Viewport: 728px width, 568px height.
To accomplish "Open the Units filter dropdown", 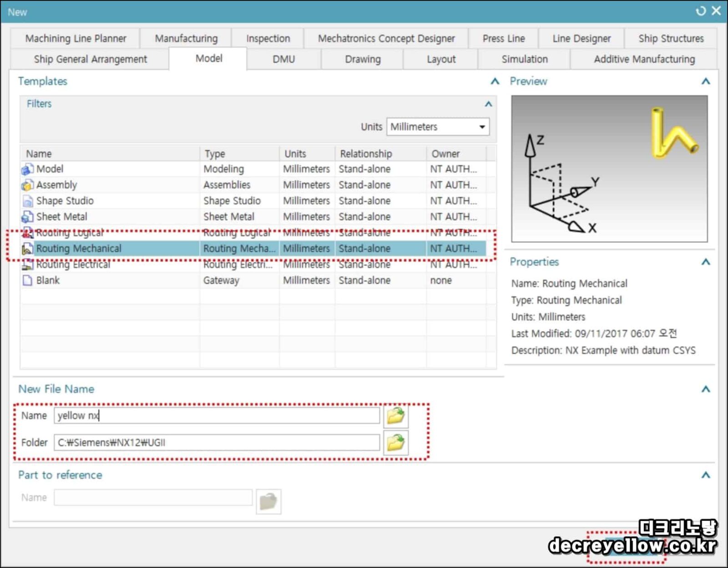I will tap(438, 127).
